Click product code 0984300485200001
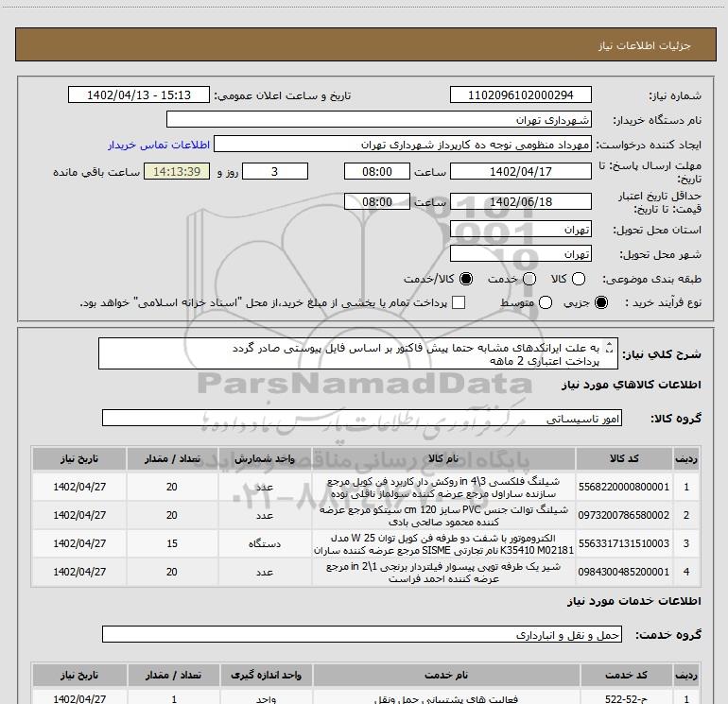 click(624, 572)
